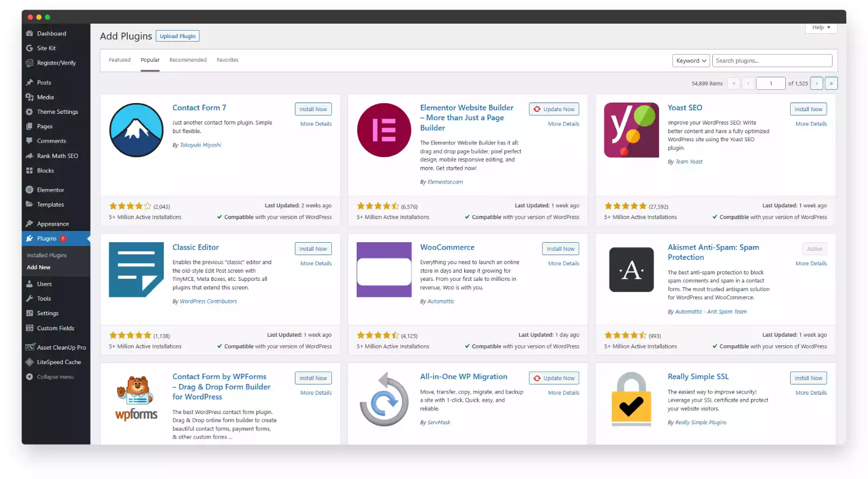Click the WooCommerce plugin logo
The image size is (868, 479).
[x=384, y=270]
